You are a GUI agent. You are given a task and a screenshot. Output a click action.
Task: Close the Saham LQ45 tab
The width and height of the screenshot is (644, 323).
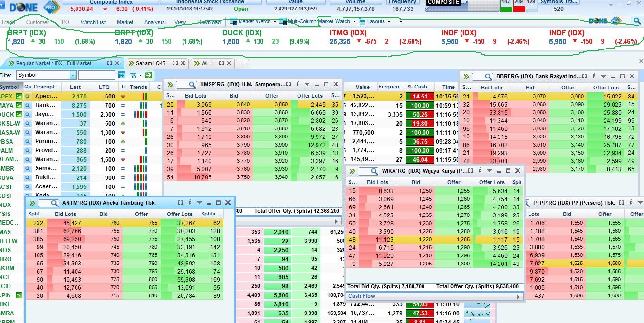(183, 63)
